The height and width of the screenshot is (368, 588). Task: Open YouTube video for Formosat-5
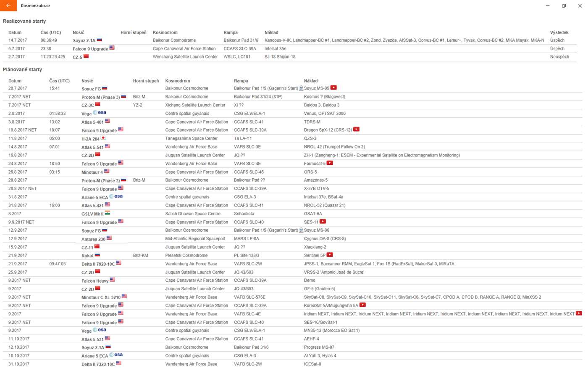pos(330,163)
